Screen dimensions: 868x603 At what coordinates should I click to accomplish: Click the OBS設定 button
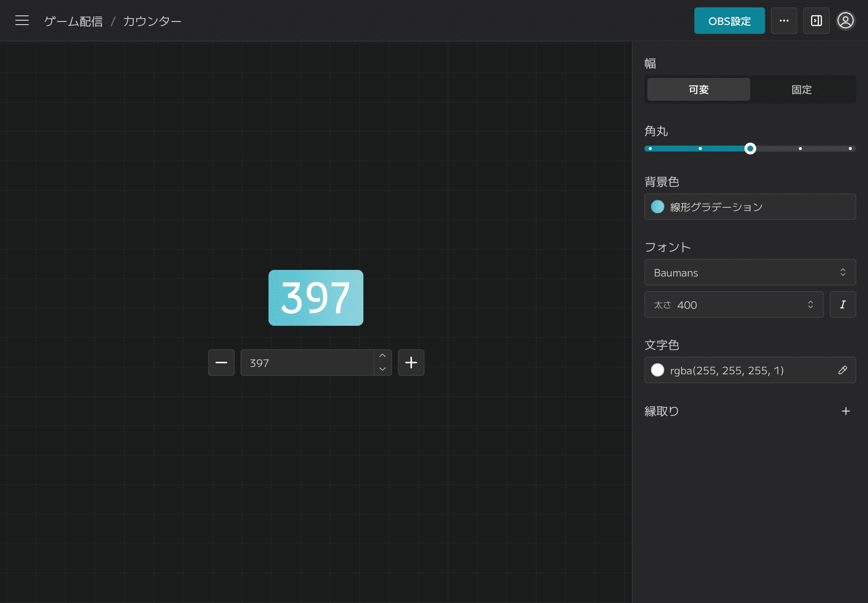click(729, 21)
